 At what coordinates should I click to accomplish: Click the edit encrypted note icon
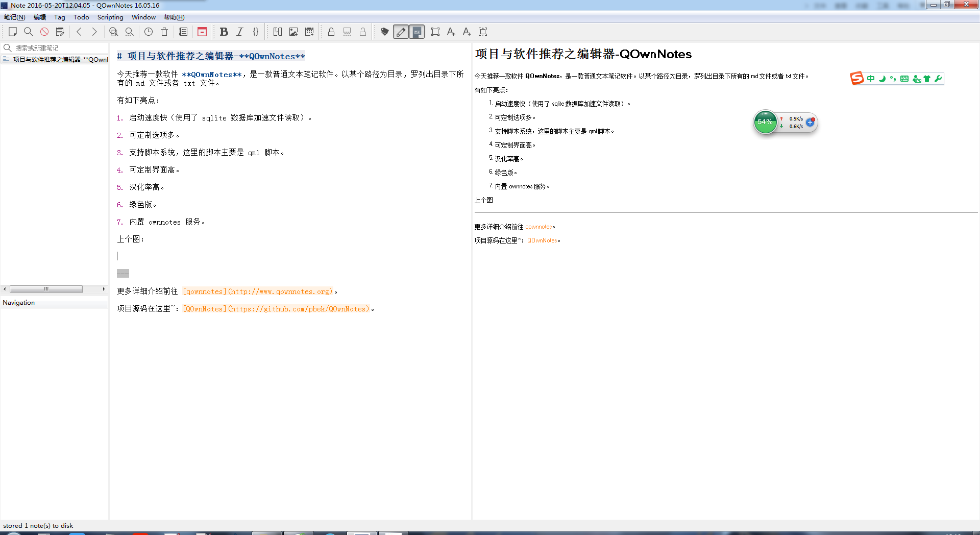tap(347, 32)
